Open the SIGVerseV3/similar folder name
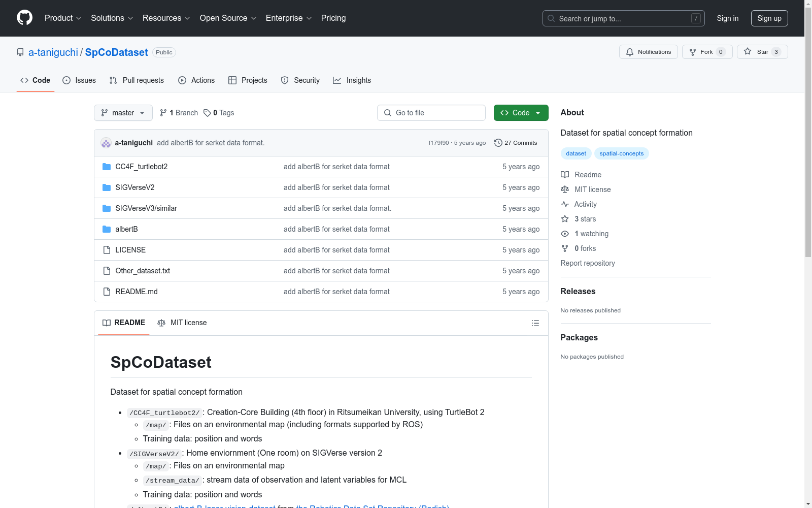The width and height of the screenshot is (812, 508). tap(146, 208)
